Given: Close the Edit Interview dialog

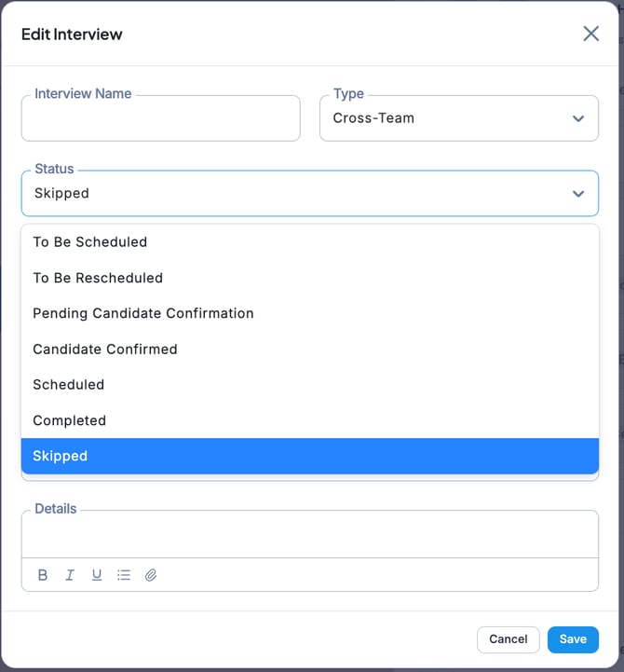Looking at the screenshot, I should click(590, 34).
